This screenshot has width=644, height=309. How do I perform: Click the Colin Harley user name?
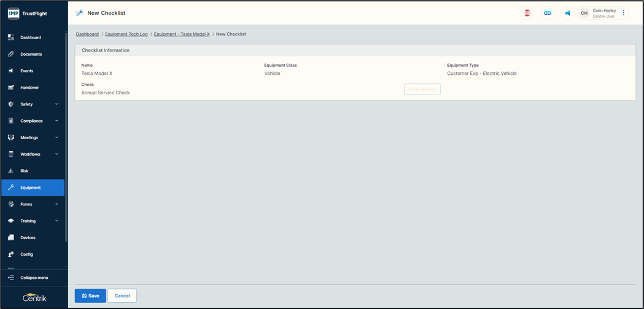(x=604, y=10)
